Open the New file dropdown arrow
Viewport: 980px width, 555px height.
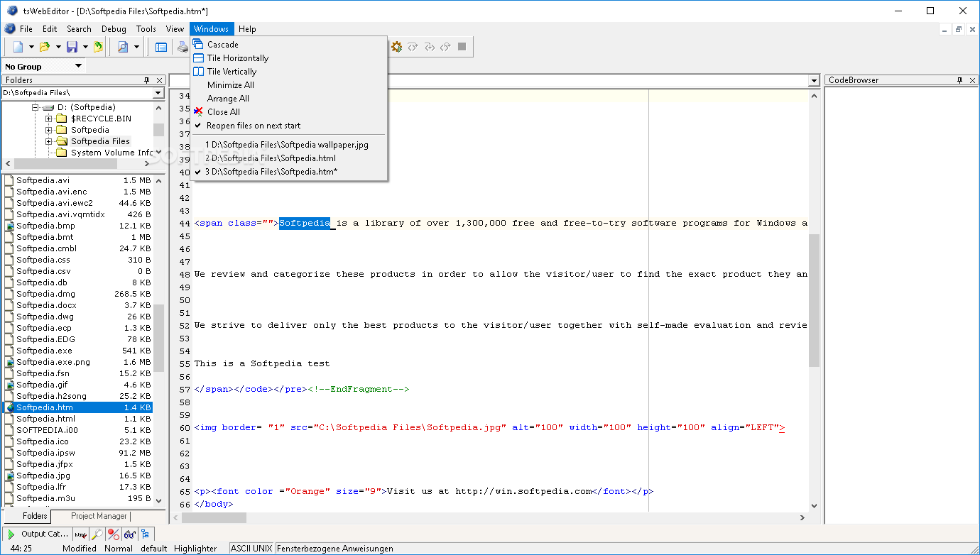(x=31, y=47)
